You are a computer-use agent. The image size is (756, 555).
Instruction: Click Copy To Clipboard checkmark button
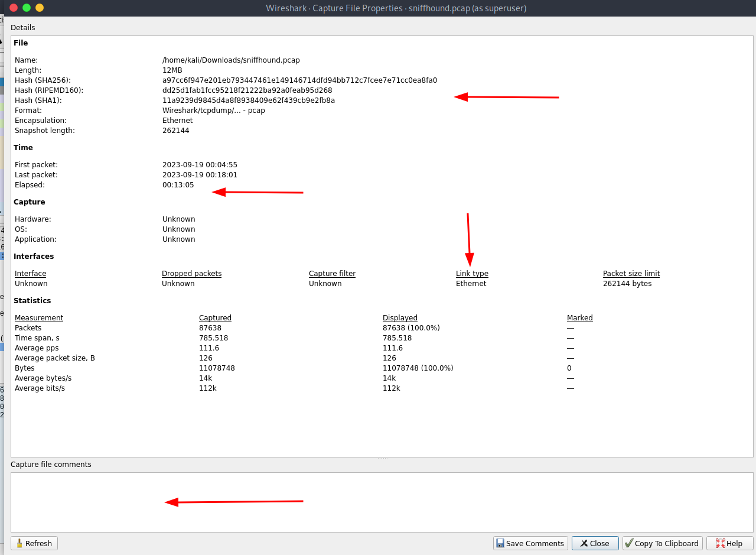click(662, 543)
